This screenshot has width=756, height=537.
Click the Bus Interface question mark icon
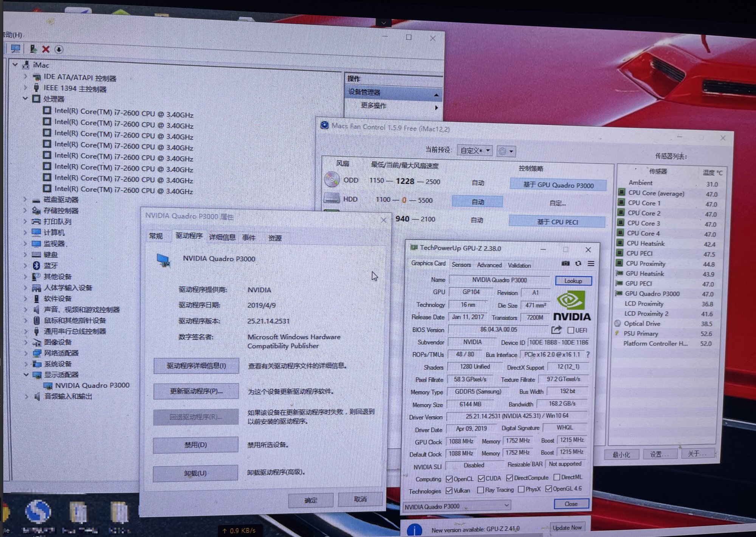tap(588, 354)
